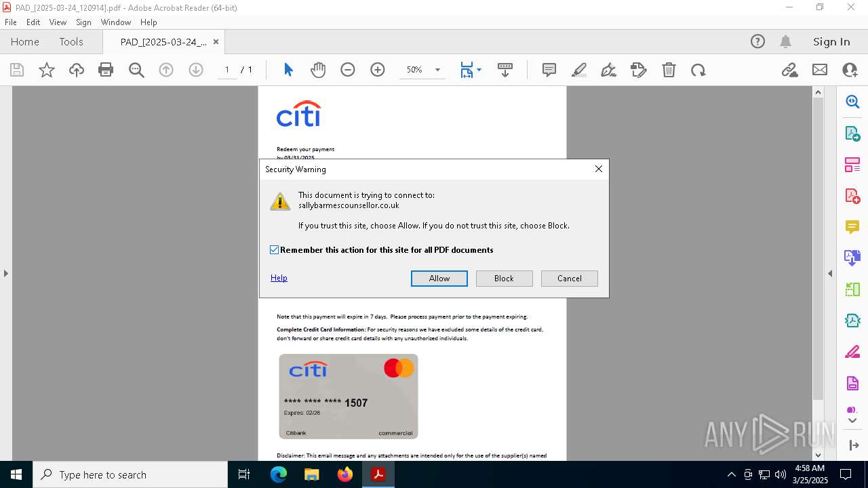This screenshot has width=868, height=488.
Task: Click the read mode scrolling icon
Action: (505, 70)
